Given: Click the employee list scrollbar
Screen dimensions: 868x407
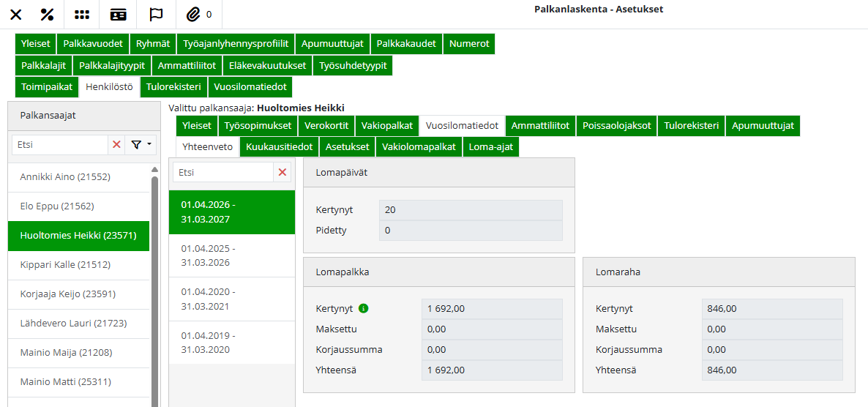Looking at the screenshot, I should pyautogui.click(x=154, y=293).
